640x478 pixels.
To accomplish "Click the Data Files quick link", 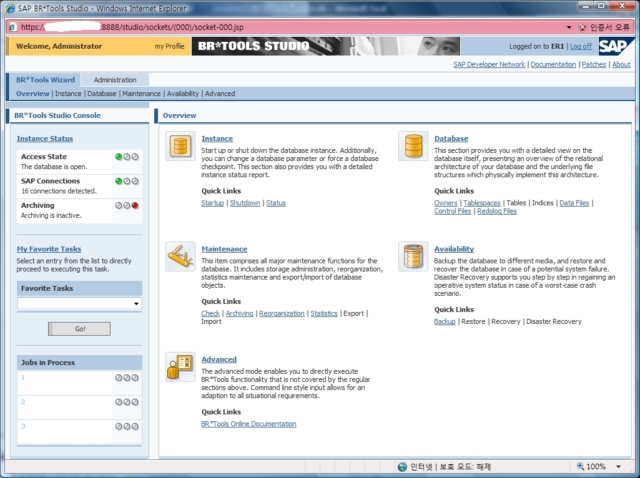I will (x=574, y=203).
